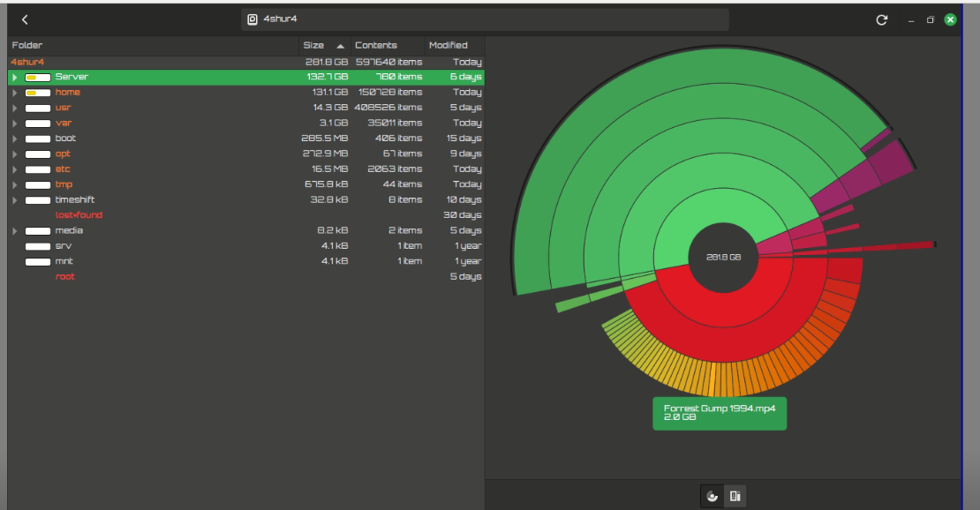Click the "15 days" modified cell
980x510 pixels.
click(464, 139)
